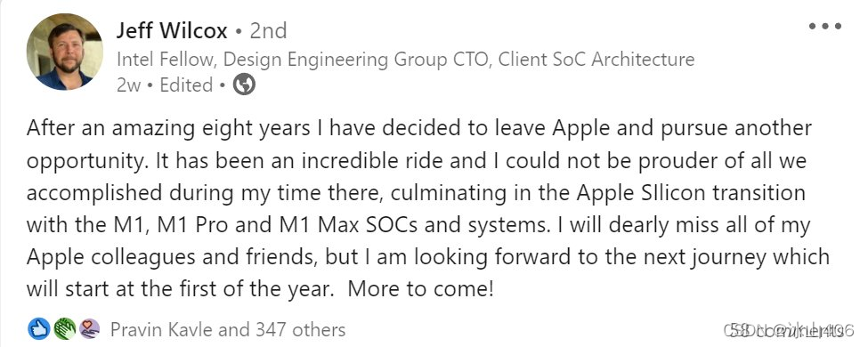Click the purple heart-in-hand Support reaction icon

[89, 329]
